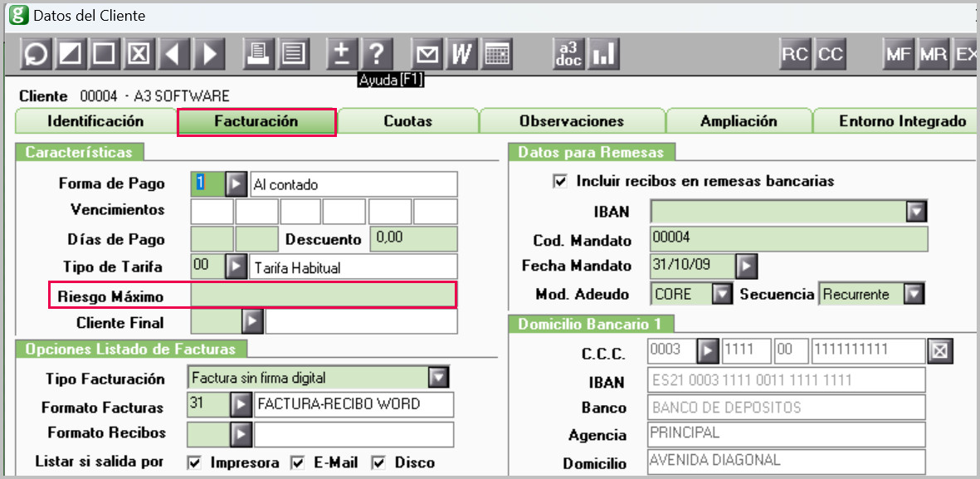Click the printer toolbar icon

[x=258, y=55]
